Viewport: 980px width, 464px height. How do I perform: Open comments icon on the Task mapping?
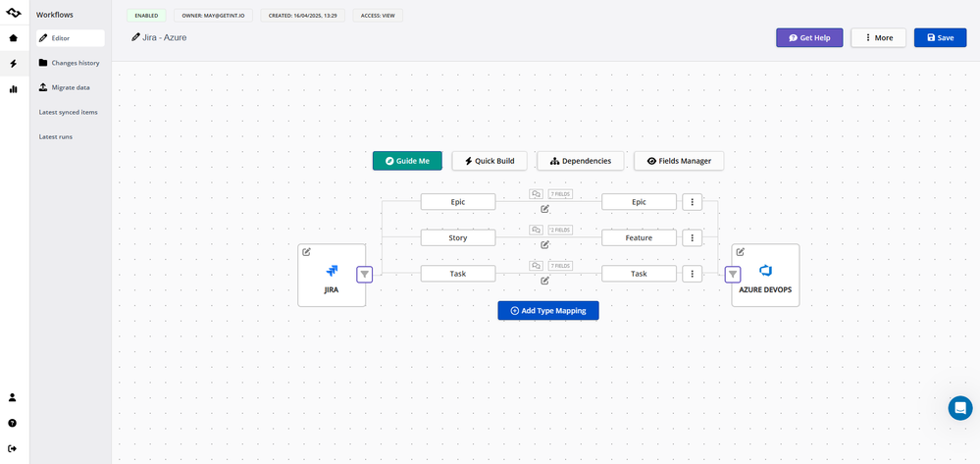coord(536,266)
